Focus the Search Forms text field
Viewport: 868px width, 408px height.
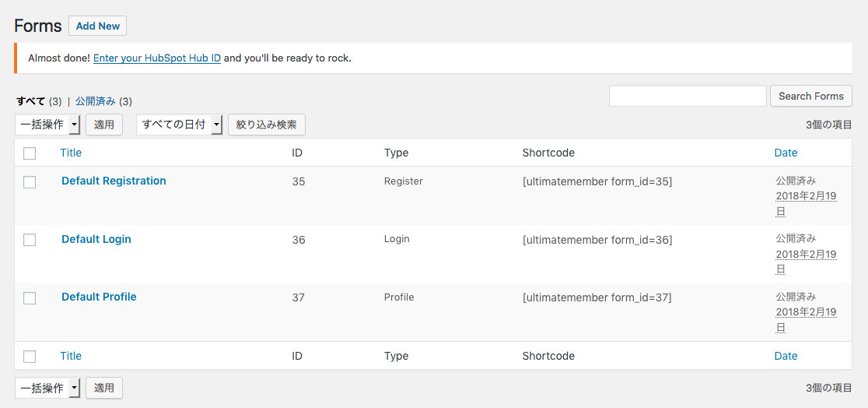[x=688, y=96]
